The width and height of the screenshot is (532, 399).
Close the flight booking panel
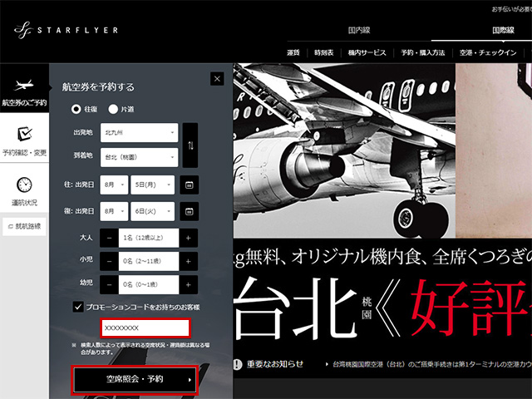tap(217, 79)
